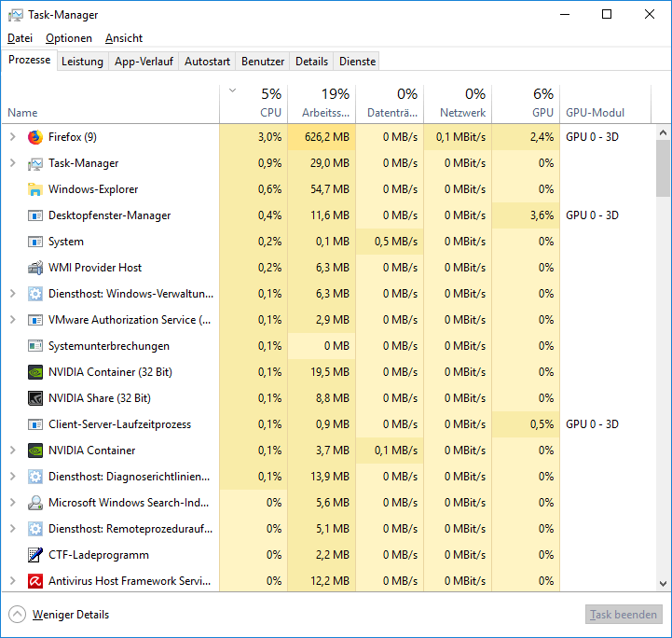Click the Diensthost Remoteprozeduraufruf gear icon
Image resolution: width=672 pixels, height=638 pixels.
35,529
